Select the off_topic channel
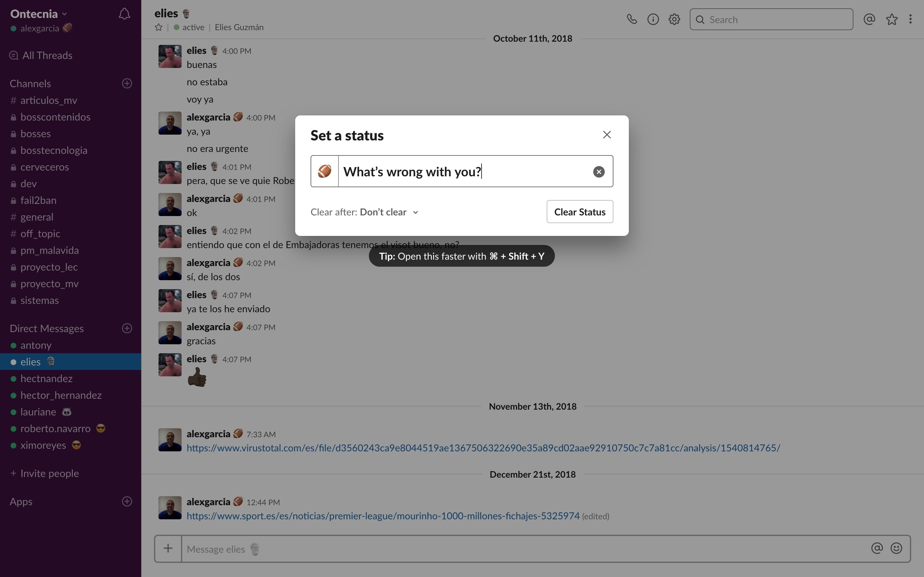The width and height of the screenshot is (924, 577). tap(40, 233)
